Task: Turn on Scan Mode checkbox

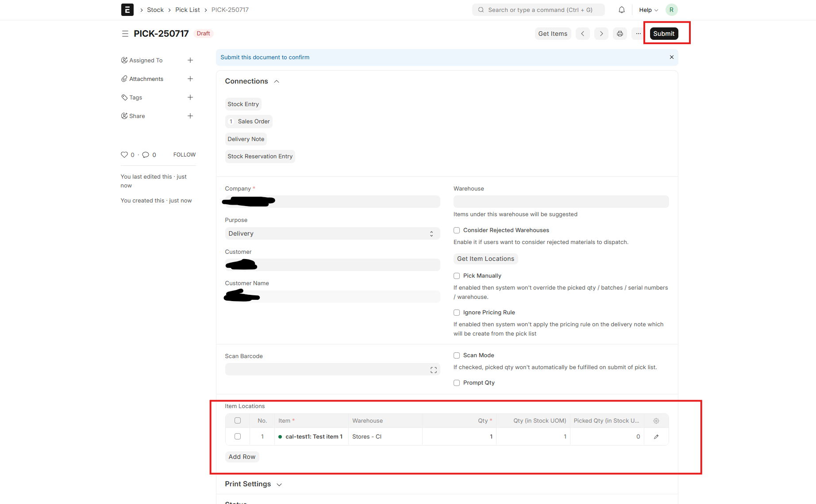Action: (x=457, y=355)
